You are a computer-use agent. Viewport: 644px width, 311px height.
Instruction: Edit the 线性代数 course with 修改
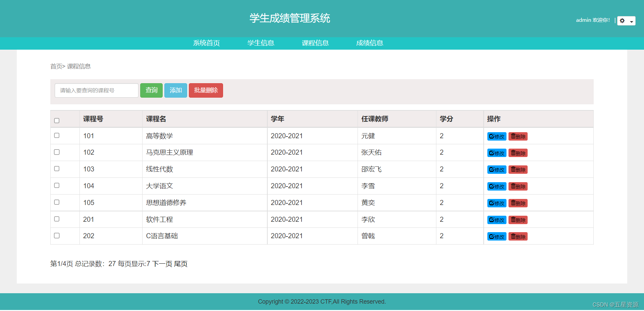pos(497,170)
